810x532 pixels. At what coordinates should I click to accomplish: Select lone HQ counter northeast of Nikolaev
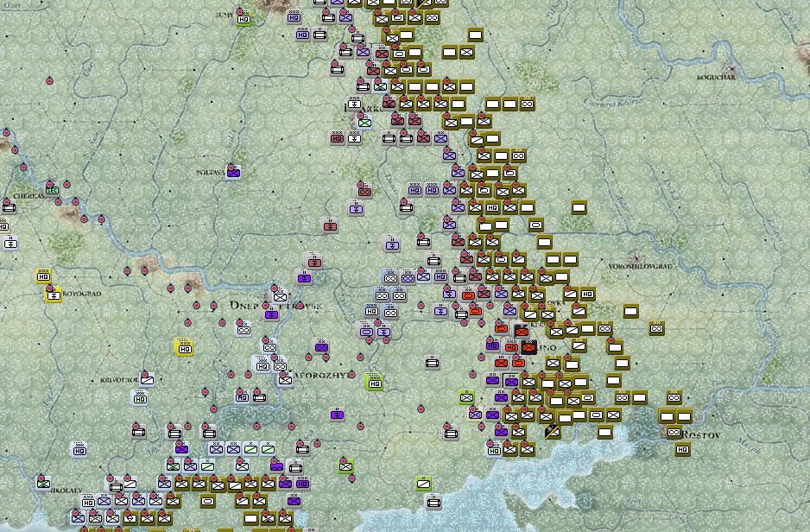(79, 451)
